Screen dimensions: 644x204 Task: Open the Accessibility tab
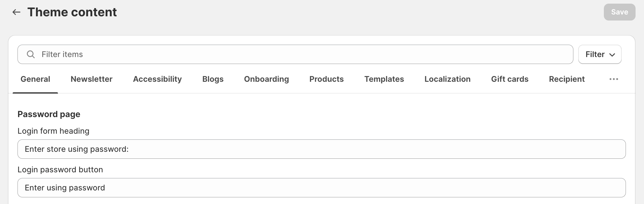pos(157,79)
